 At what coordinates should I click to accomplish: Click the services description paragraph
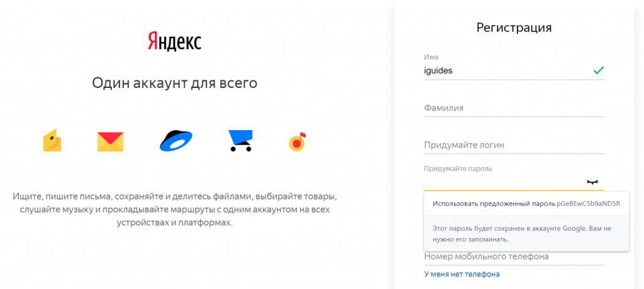[x=175, y=209]
